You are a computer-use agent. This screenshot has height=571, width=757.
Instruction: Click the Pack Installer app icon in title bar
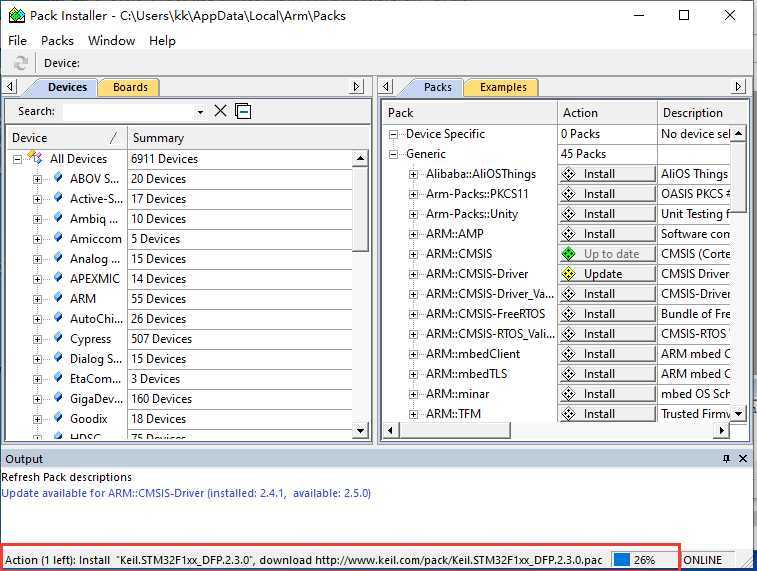[x=16, y=15]
